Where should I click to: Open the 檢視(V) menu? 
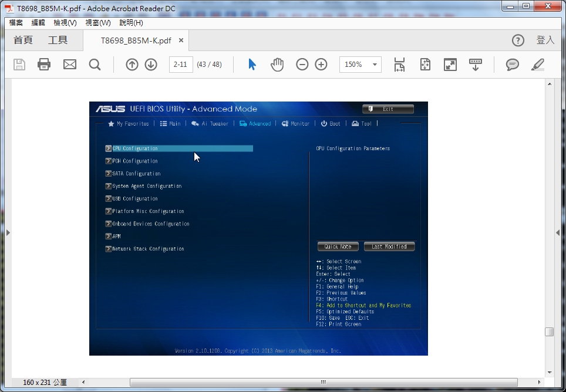tap(65, 23)
